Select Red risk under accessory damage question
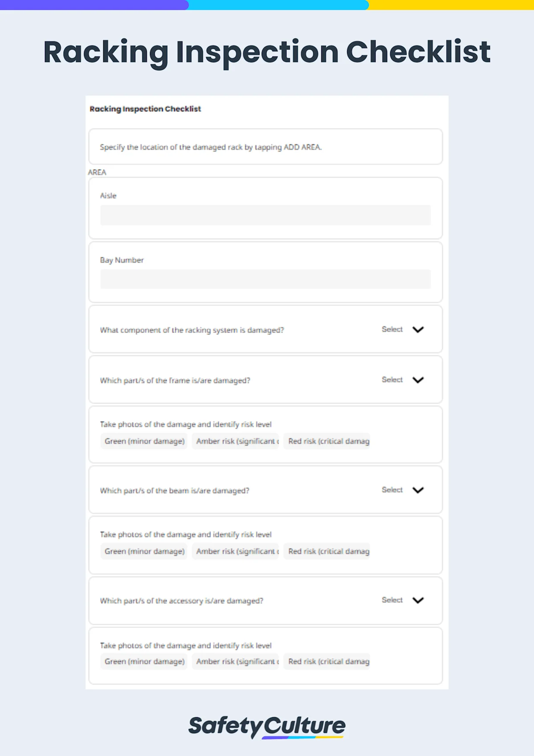The image size is (534, 756). [328, 662]
